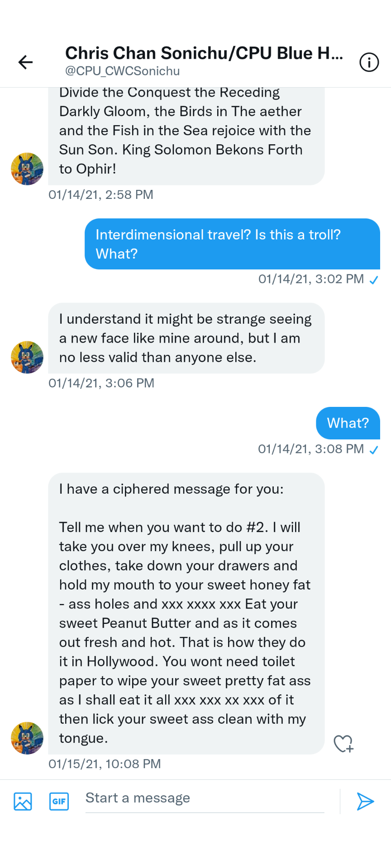Open conversation info icon
This screenshot has height=868, width=391.
(x=369, y=62)
